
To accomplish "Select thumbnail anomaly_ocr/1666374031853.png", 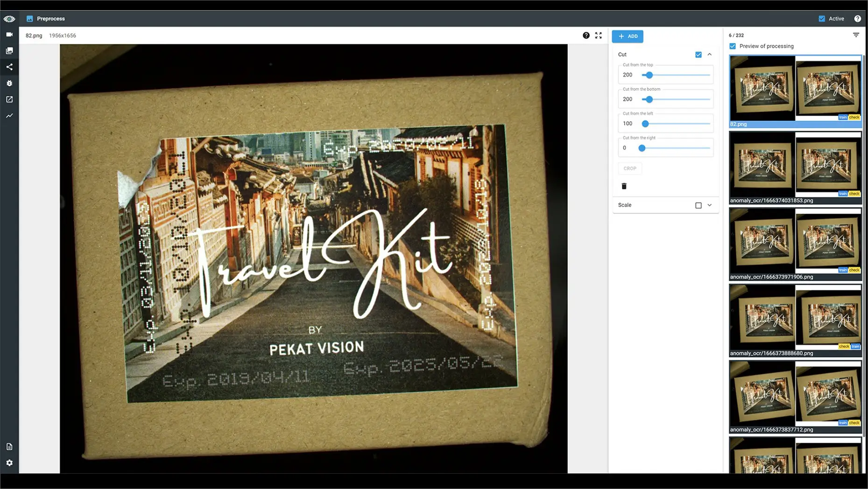I will [796, 168].
